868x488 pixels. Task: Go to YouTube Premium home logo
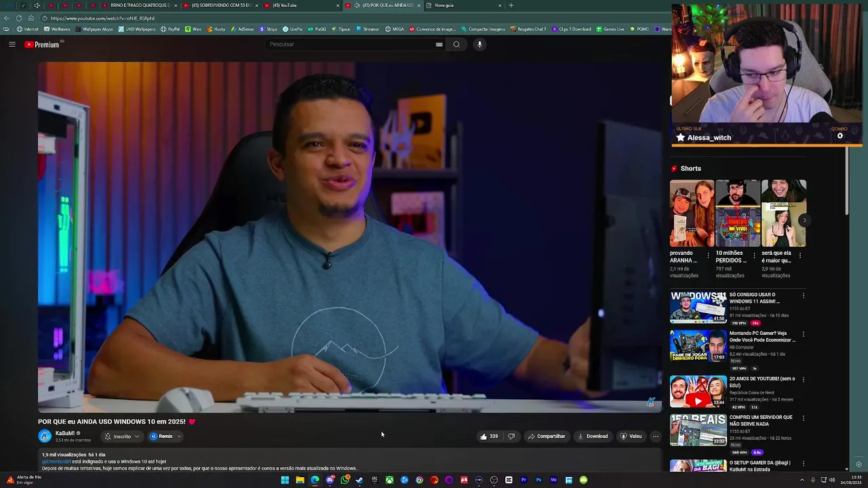[x=42, y=45]
